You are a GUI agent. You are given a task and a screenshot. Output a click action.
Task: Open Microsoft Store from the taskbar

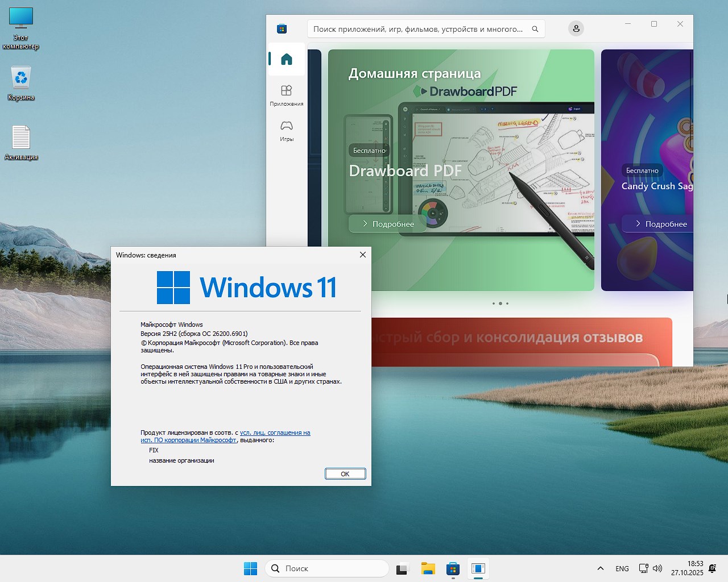coord(453,568)
